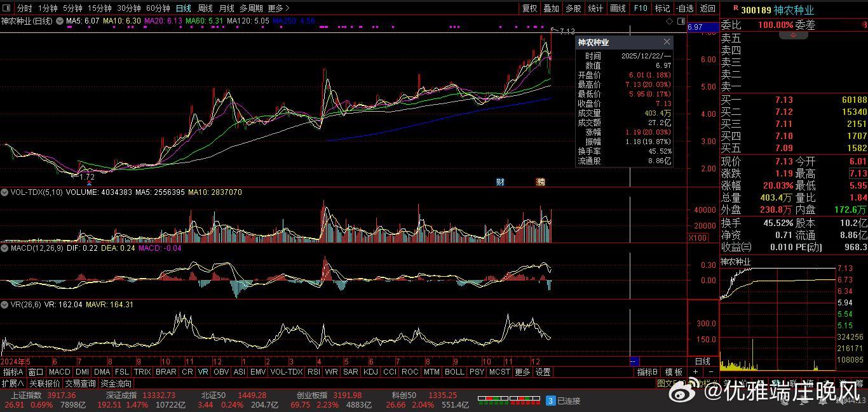Image resolution: width=868 pixels, height=412 pixels.
Task: Select the RSI indicator
Action: (x=314, y=372)
